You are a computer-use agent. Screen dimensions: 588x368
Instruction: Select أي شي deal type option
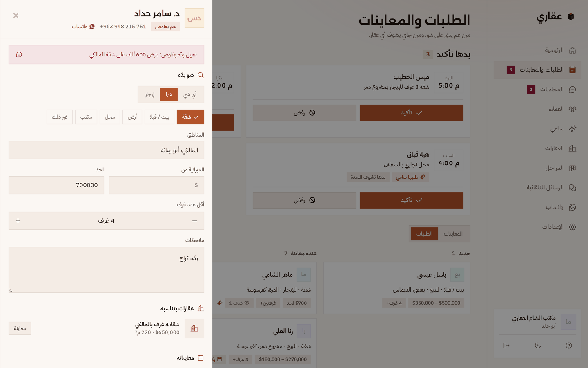coord(190,94)
